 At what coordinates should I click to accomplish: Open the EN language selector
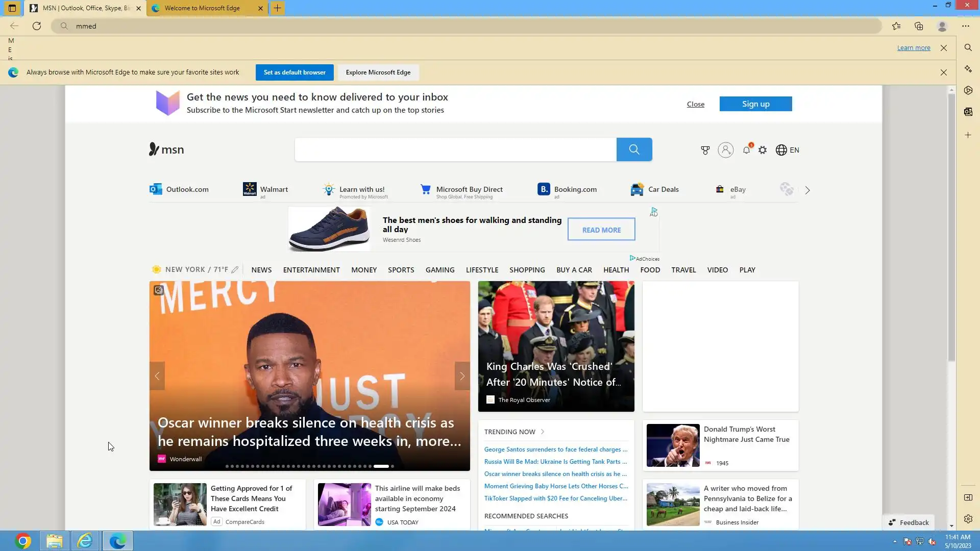click(x=788, y=150)
